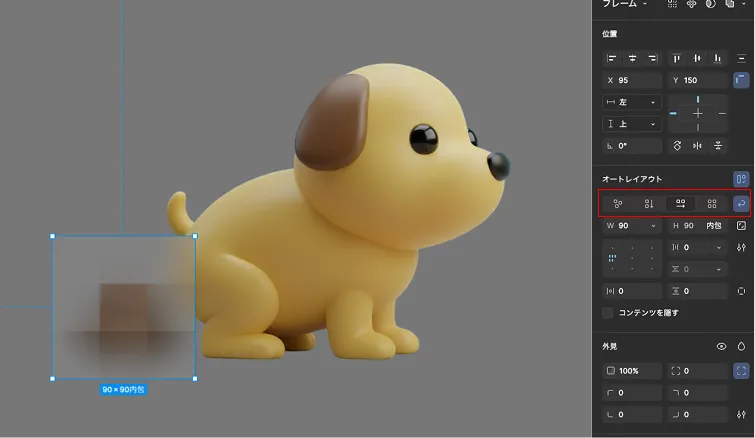Select horizontal auto layout direction
Viewport: 755px width, 438px height.
pyautogui.click(x=680, y=203)
